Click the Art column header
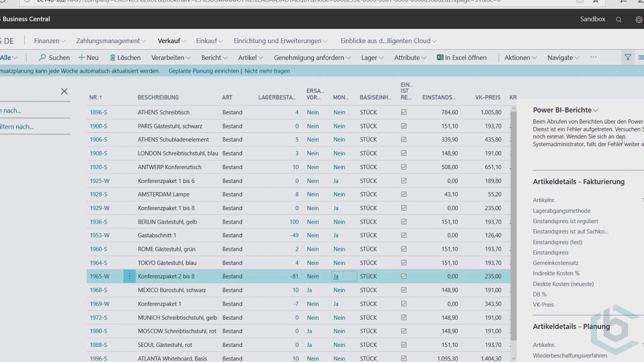 click(227, 97)
